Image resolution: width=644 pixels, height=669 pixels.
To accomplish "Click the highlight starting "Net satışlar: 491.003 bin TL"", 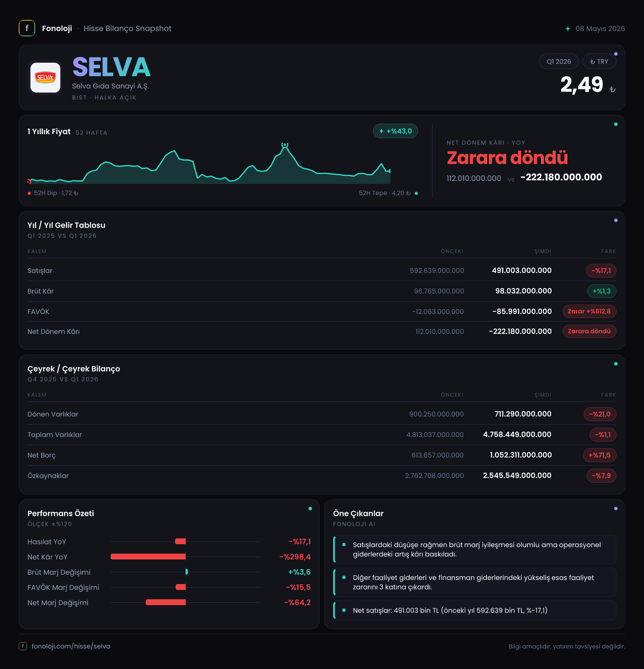I will pos(475,610).
